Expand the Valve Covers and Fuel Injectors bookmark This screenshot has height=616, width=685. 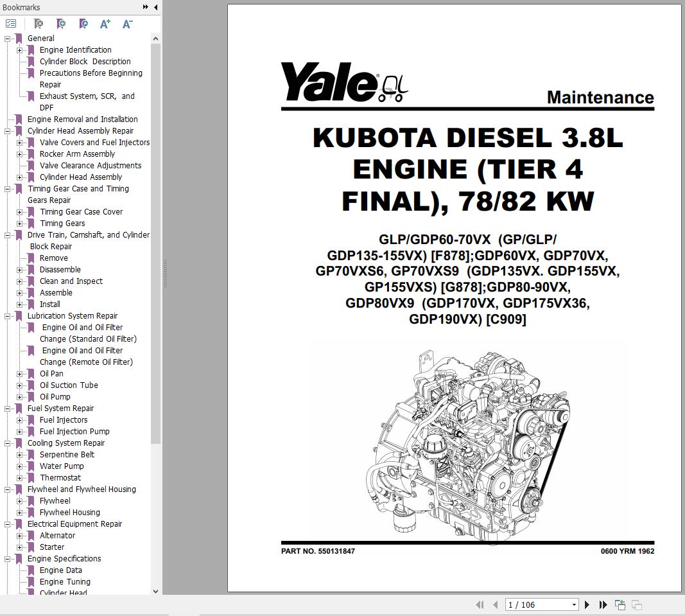click(x=19, y=143)
